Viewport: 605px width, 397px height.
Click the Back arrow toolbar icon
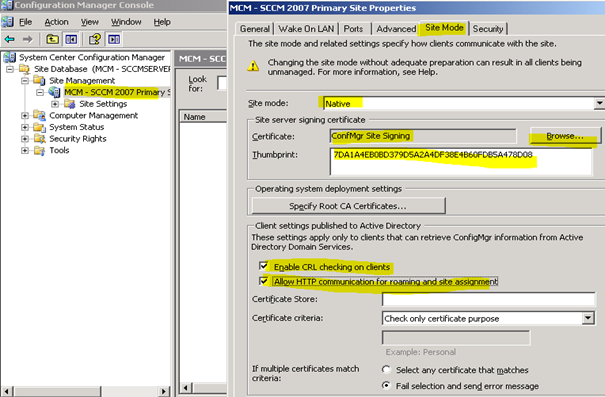click(10, 39)
